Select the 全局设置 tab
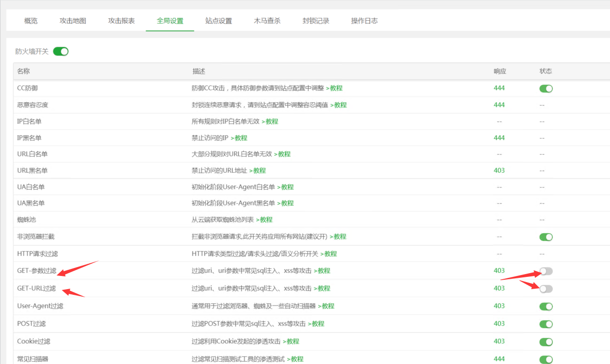This screenshot has width=610, height=364. coord(170,21)
